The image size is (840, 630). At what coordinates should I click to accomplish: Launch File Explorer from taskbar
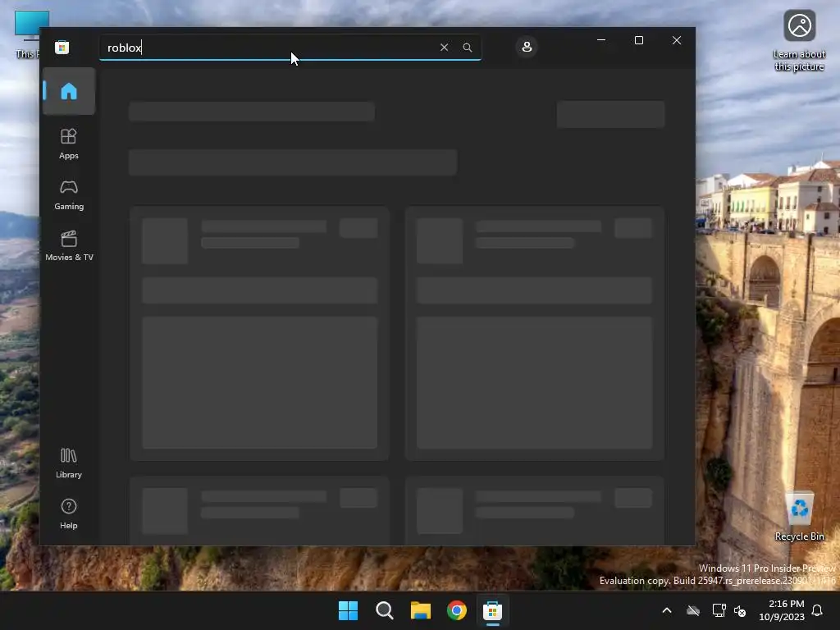(x=421, y=610)
